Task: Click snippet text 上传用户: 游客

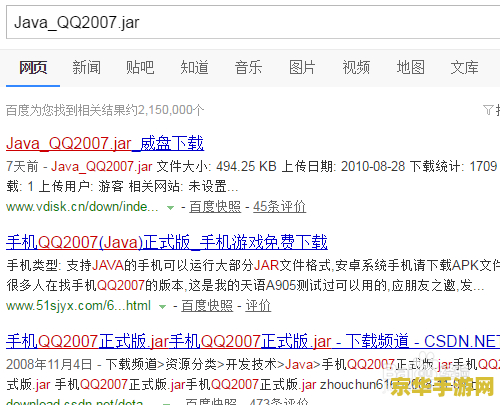Action: [x=81, y=186]
